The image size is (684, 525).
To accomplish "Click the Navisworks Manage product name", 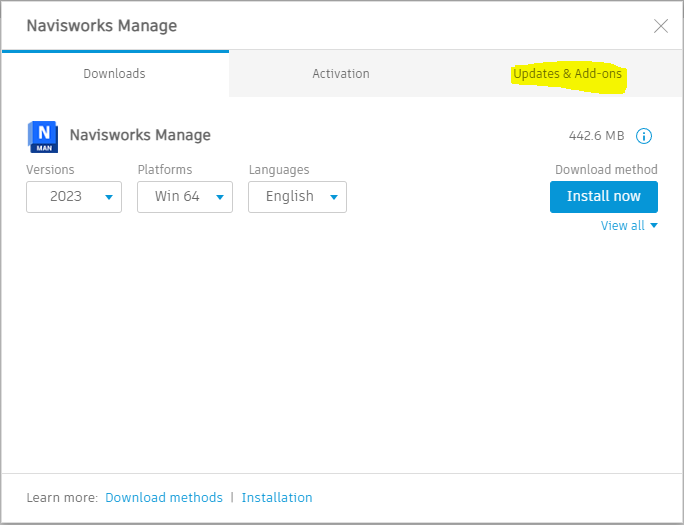I will point(140,135).
